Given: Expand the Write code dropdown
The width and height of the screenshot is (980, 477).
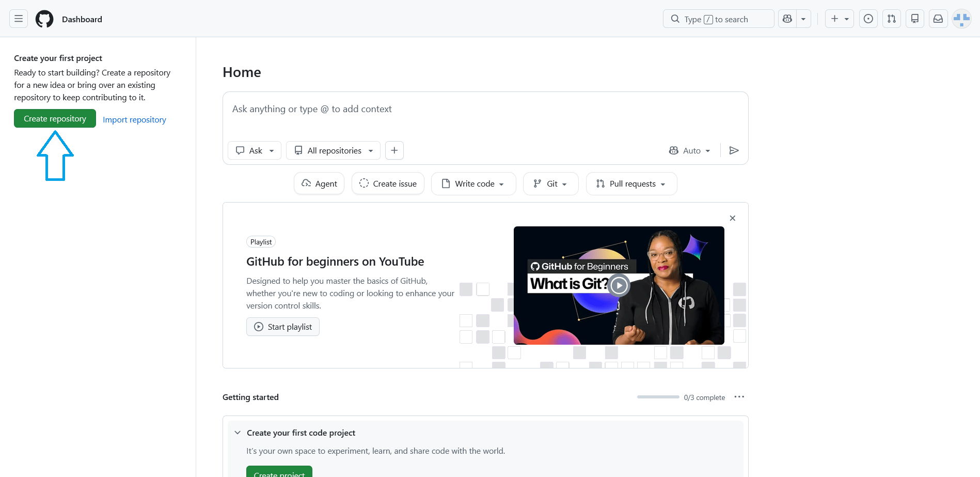Looking at the screenshot, I should [x=473, y=183].
